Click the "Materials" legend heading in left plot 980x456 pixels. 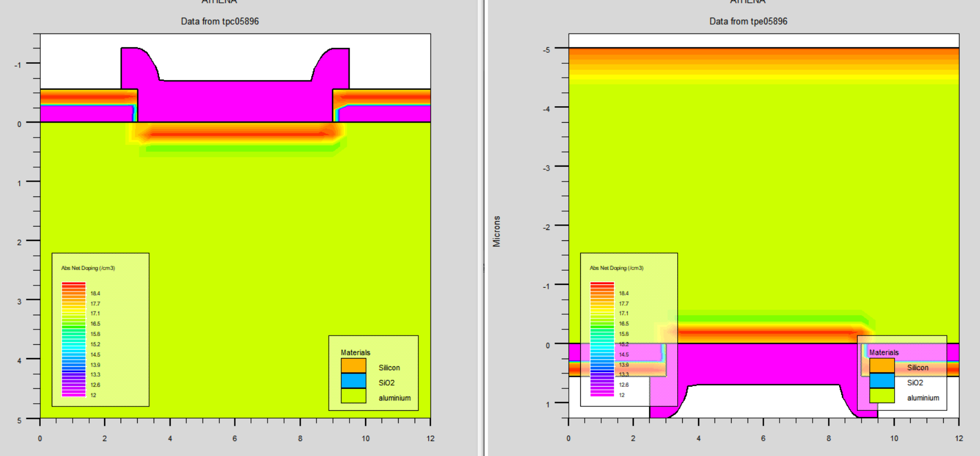tap(355, 353)
